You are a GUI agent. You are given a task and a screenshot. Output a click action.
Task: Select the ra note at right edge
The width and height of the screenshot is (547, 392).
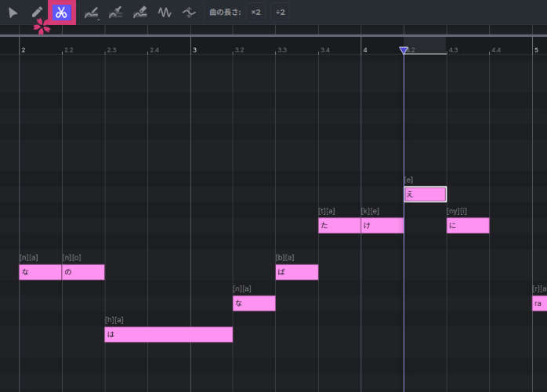tap(539, 303)
